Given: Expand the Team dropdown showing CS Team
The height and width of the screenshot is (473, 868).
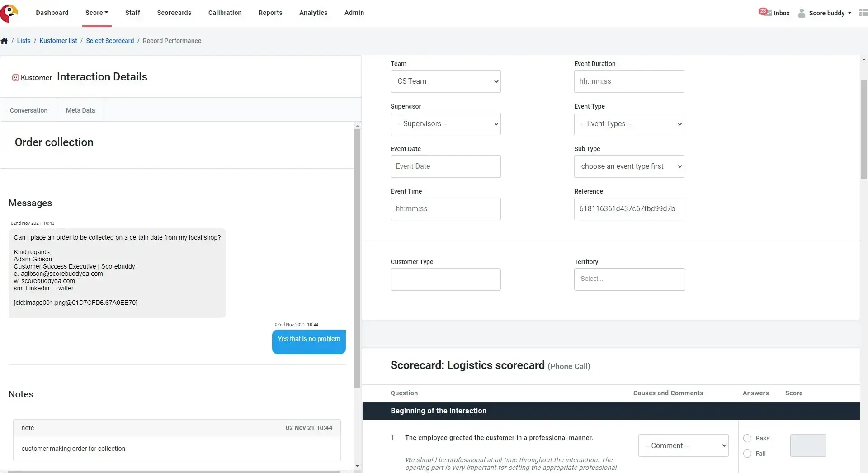Looking at the screenshot, I should [x=445, y=81].
